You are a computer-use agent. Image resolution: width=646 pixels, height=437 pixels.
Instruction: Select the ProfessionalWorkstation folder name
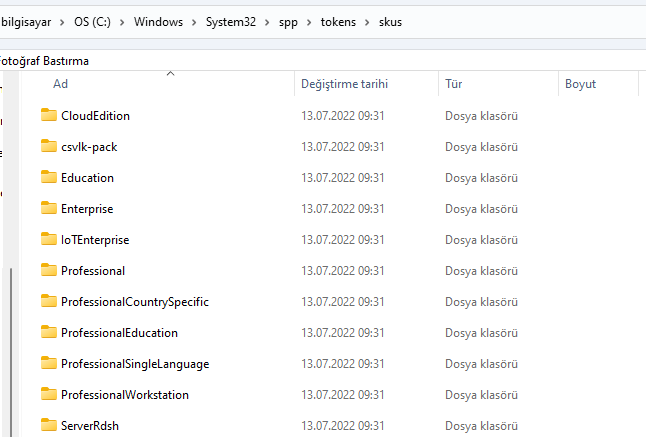(x=124, y=395)
